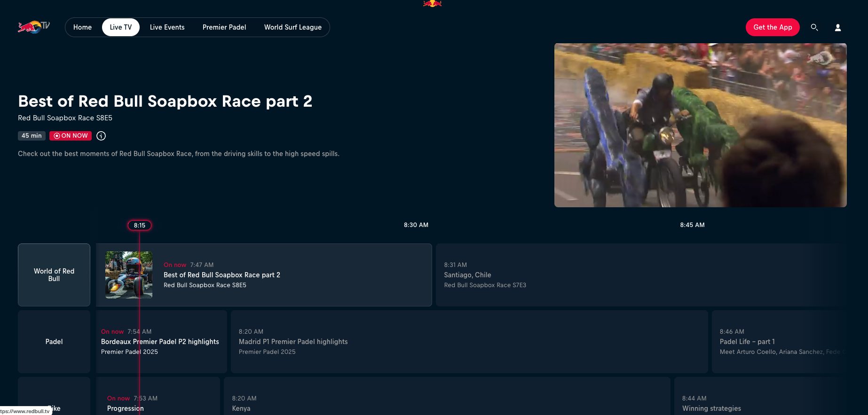Click the Red Bull logo at top center
Viewport: 868px width, 415px height.
[433, 3]
